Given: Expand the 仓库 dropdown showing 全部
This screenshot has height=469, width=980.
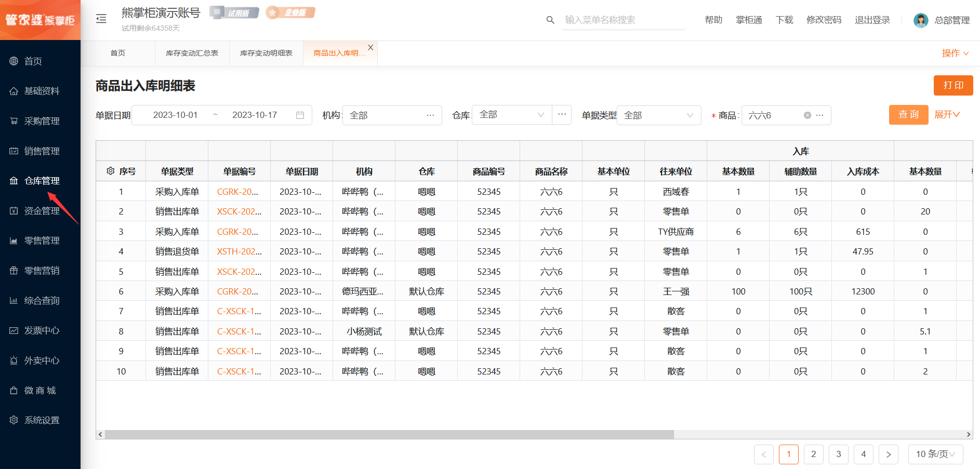Looking at the screenshot, I should (512, 115).
